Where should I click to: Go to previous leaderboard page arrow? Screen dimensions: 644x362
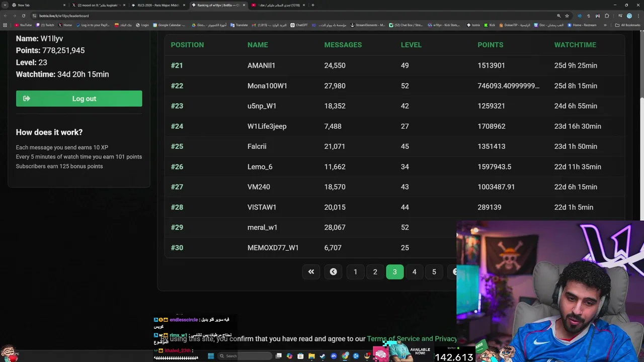click(333, 271)
